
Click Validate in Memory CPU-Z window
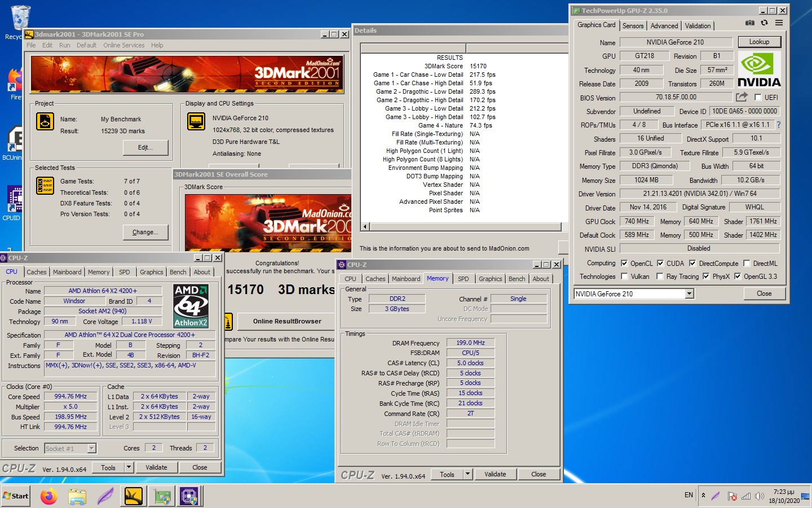(495, 474)
